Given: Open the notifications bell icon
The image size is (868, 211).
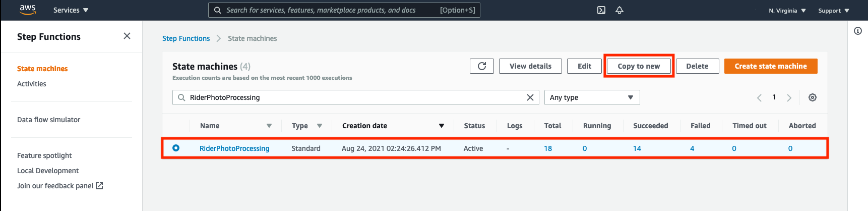Looking at the screenshot, I should [619, 10].
